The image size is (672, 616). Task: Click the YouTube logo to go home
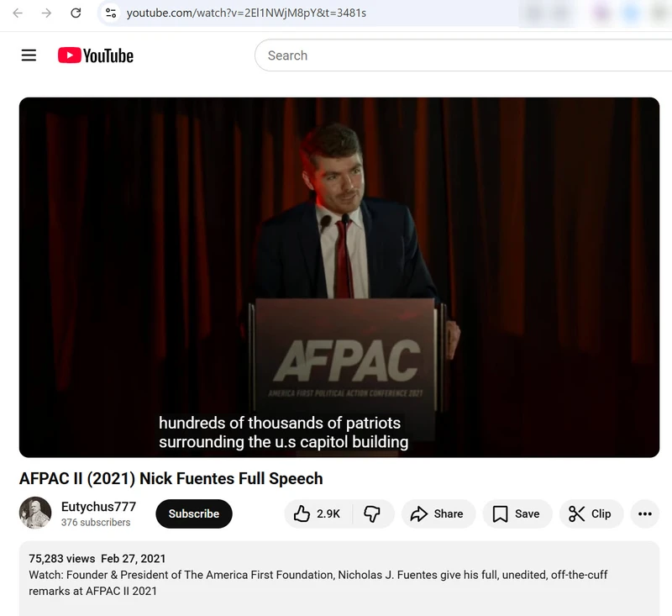[96, 55]
